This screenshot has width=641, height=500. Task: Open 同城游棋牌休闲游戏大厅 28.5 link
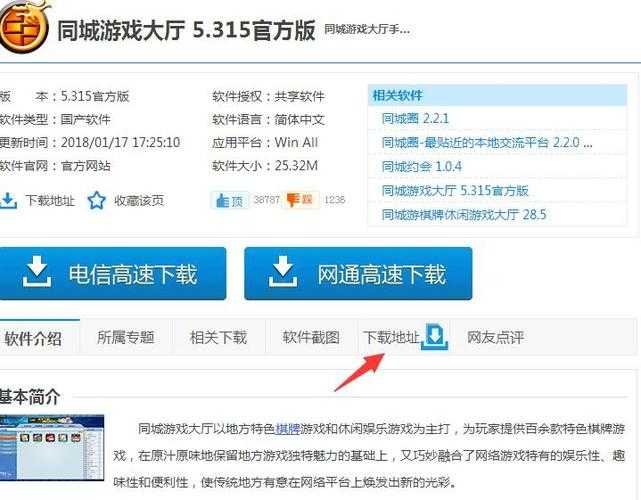tap(464, 214)
